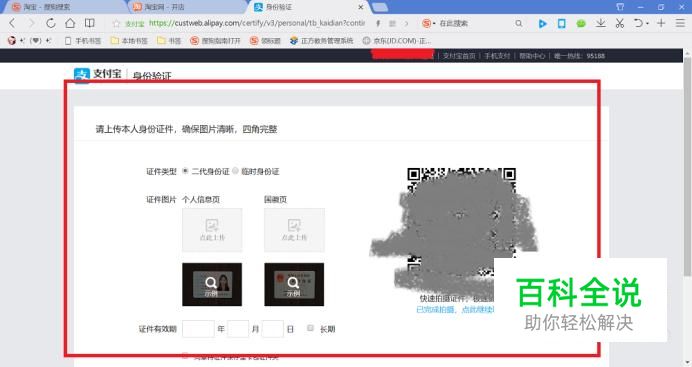Check the 长期 validity checkbox

pos(310,328)
